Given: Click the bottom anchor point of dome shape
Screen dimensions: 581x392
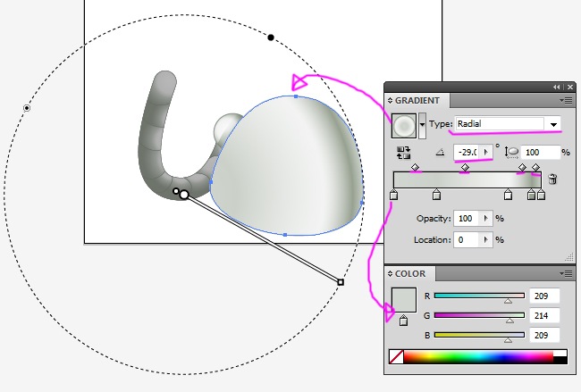Looking at the screenshot, I should coord(285,235).
